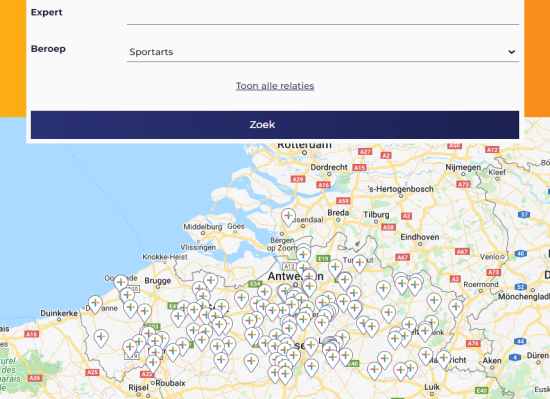Click the Middelburg label on the map
This screenshot has height=399, width=550.
tap(202, 227)
